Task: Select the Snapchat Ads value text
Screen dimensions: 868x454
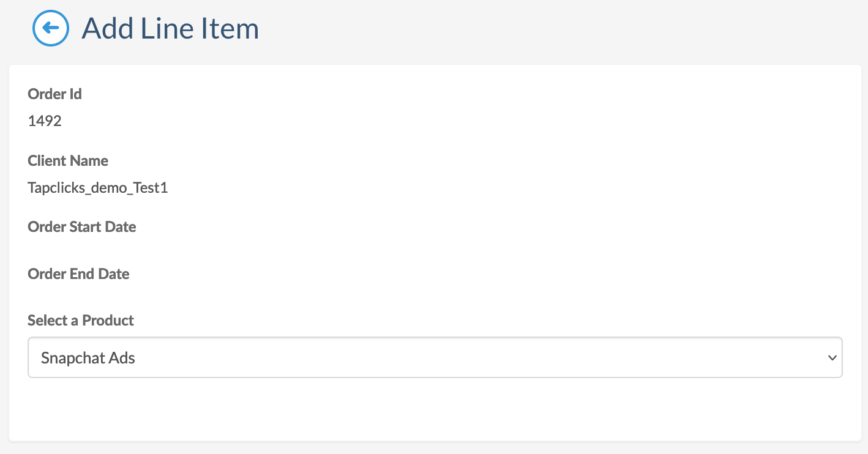Action: (x=88, y=358)
